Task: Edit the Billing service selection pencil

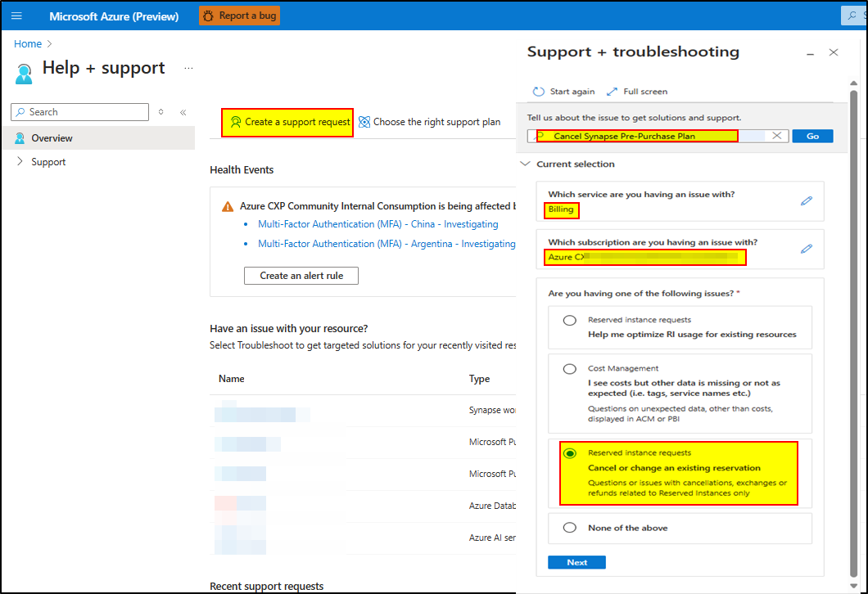Action: click(807, 200)
